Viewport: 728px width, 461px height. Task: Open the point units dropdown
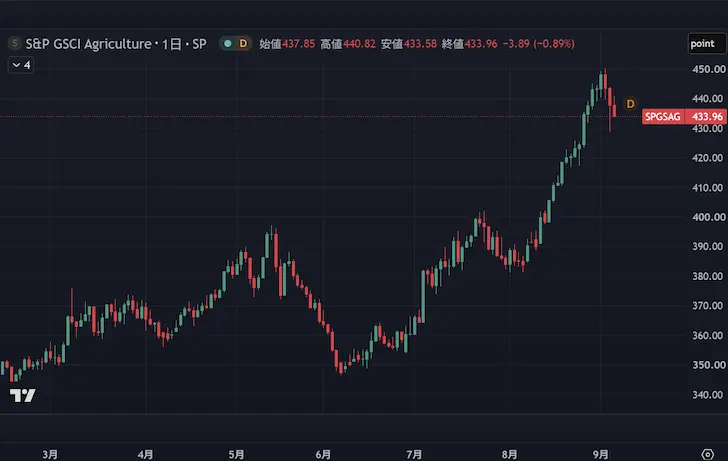(x=705, y=44)
